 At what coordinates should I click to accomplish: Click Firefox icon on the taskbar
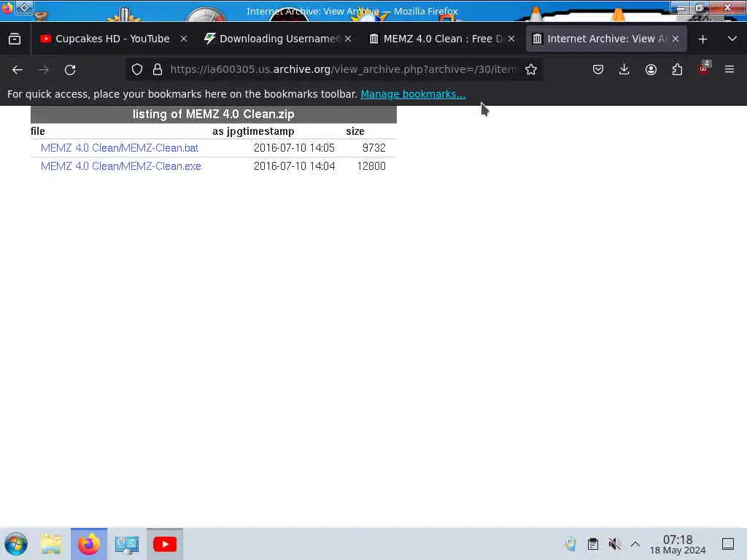[x=88, y=544]
